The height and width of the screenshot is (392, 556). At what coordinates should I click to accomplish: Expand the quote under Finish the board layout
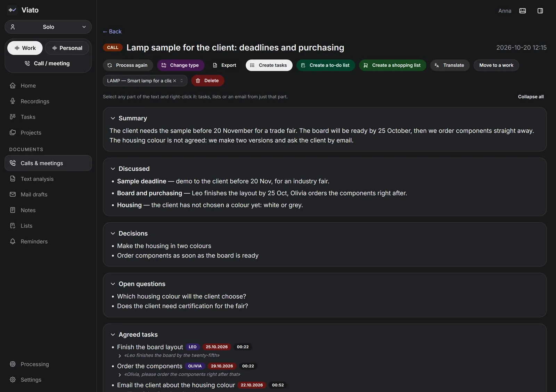click(120, 356)
